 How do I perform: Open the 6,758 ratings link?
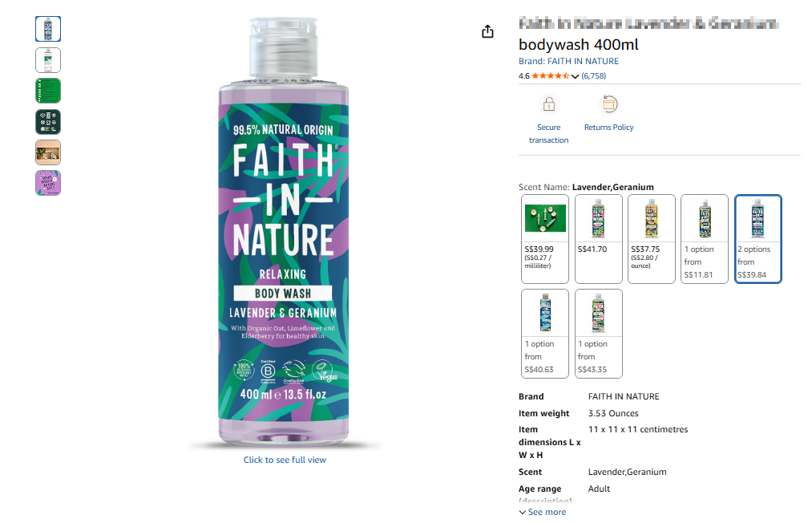coord(593,76)
